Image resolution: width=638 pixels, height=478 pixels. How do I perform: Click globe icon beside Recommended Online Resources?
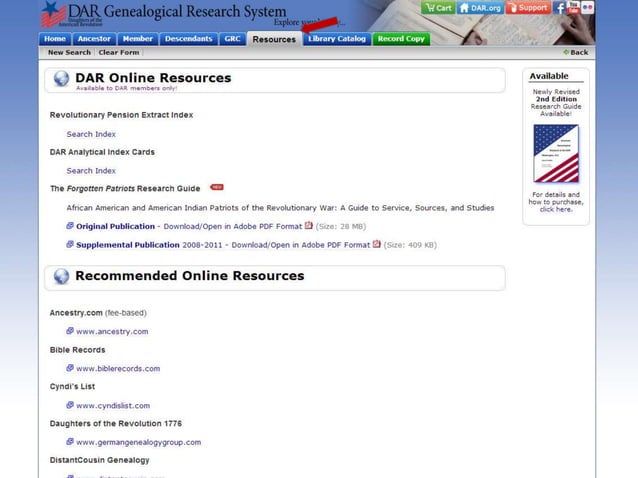61,277
